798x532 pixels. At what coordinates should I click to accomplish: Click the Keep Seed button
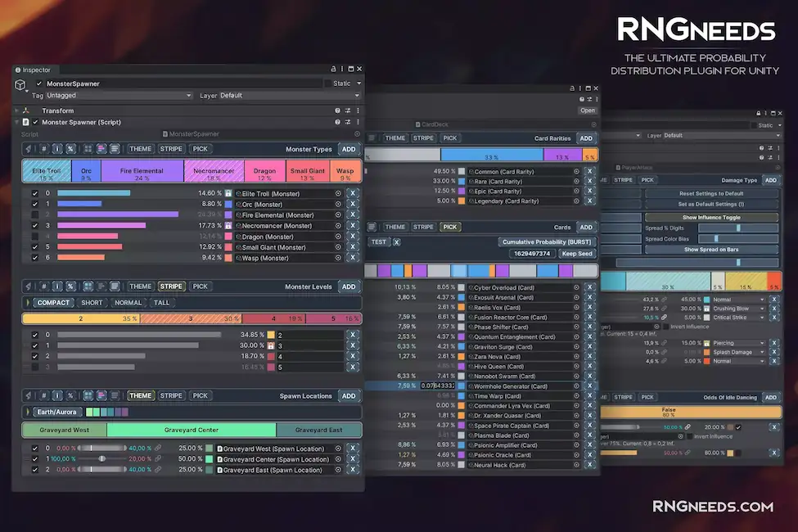[x=576, y=254]
